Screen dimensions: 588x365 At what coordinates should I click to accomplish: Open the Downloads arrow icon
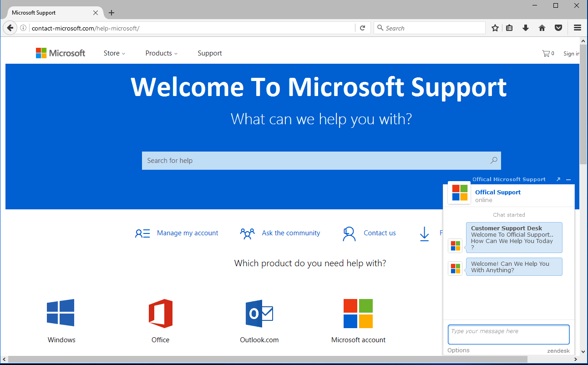point(526,28)
